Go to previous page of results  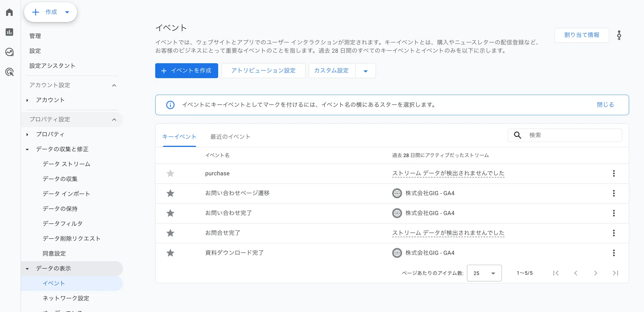(576, 273)
